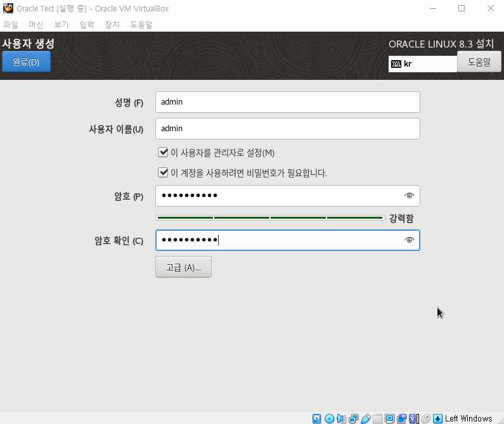Click the recording status icon
Screen dimensions: 504x424
click(401, 418)
